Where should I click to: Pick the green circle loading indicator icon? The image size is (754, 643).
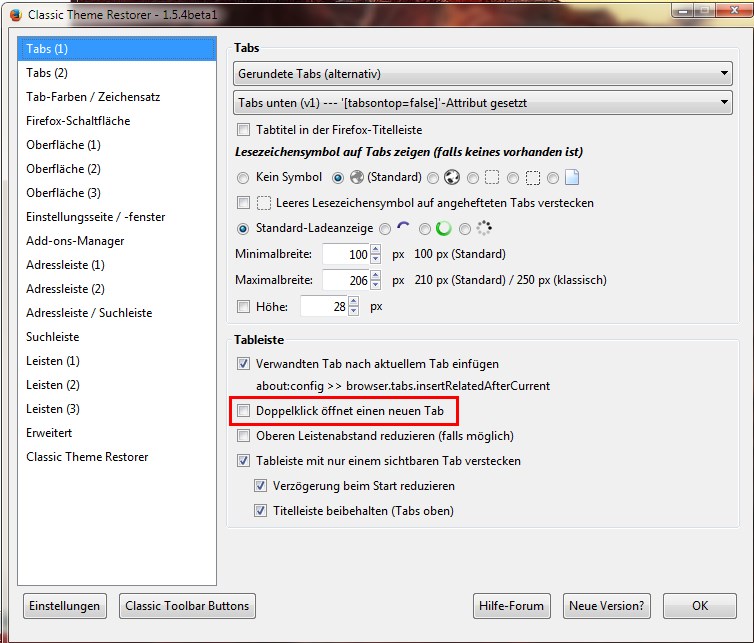pos(443,228)
